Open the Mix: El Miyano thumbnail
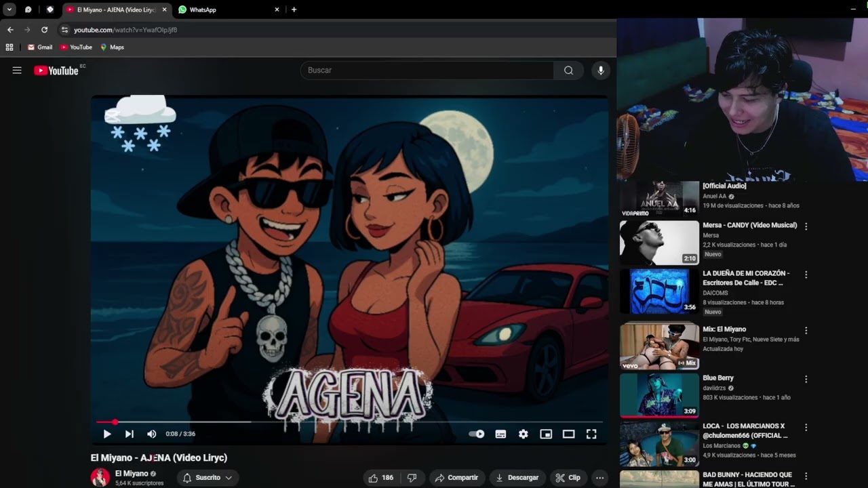The height and width of the screenshot is (488, 868). [x=659, y=346]
